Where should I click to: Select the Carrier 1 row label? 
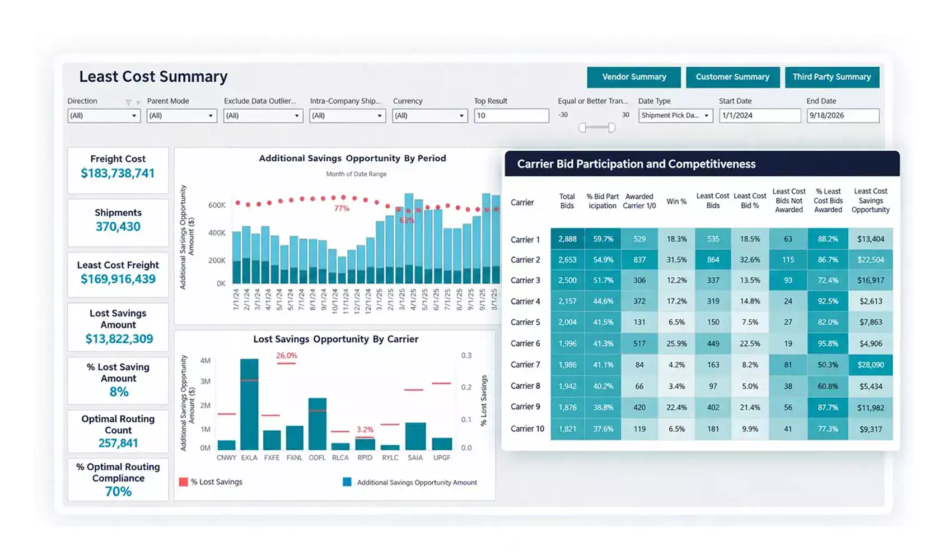(525, 240)
